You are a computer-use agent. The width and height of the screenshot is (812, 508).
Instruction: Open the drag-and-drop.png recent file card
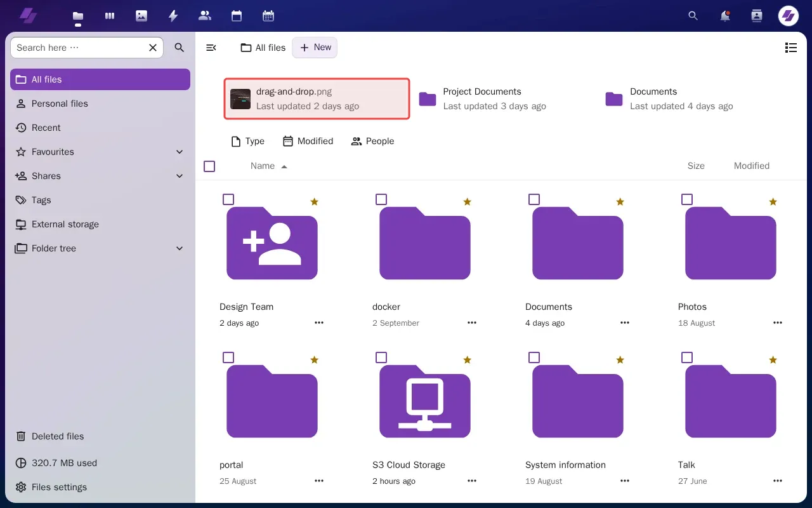click(317, 98)
